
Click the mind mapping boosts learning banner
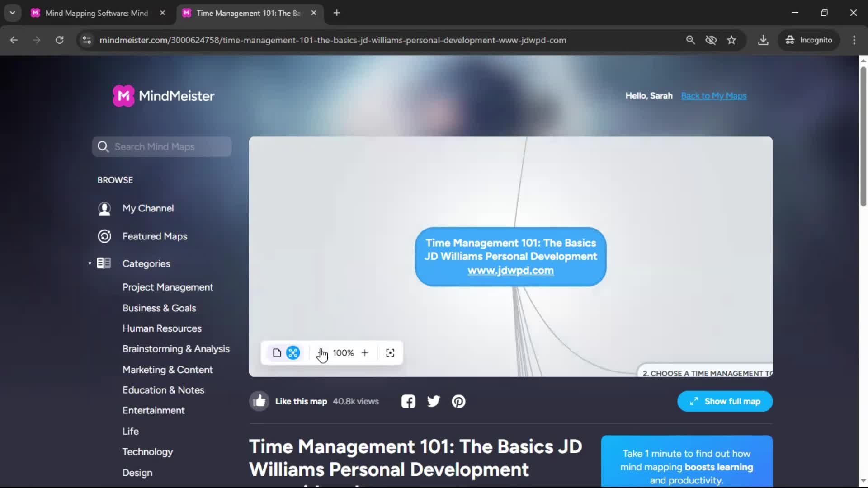coord(687,461)
